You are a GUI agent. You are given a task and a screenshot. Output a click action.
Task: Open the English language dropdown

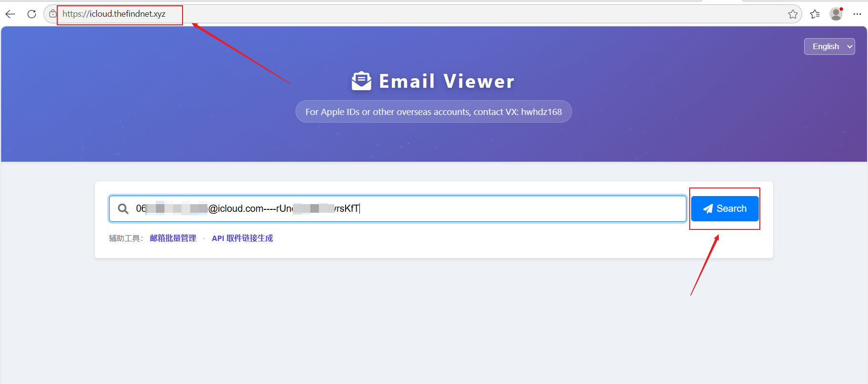(x=829, y=47)
